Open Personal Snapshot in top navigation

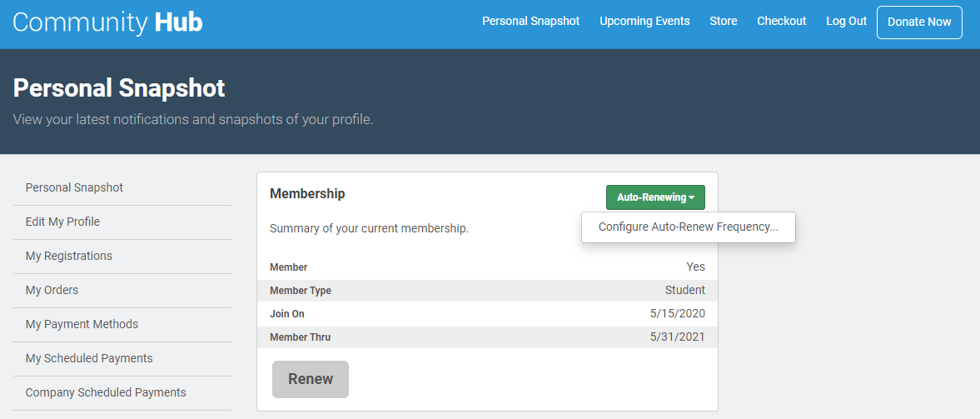click(x=530, y=22)
